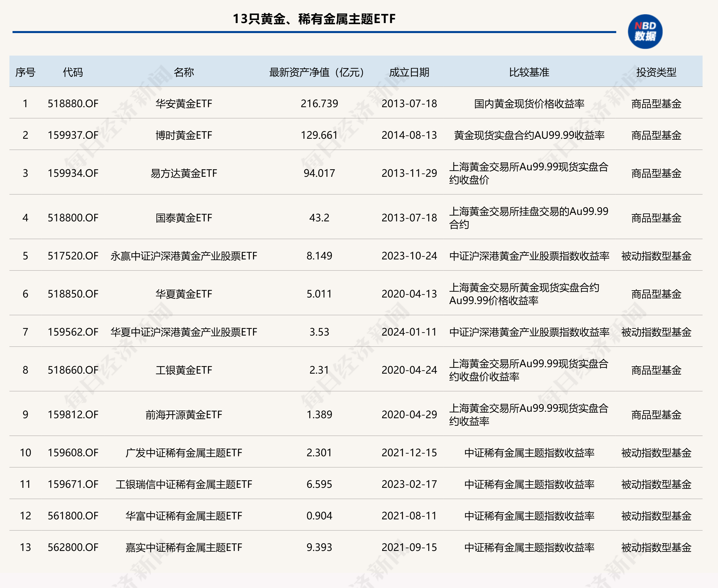
Task: Select the 华夏黄金ETF name cell
Action: 184,294
